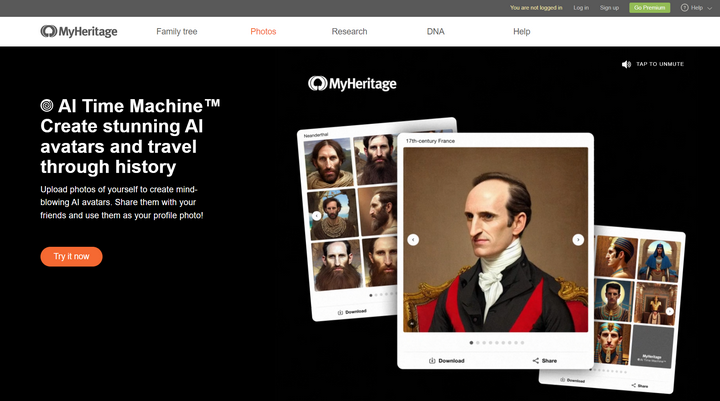
Task: Click the question mark help icon
Action: click(x=684, y=8)
